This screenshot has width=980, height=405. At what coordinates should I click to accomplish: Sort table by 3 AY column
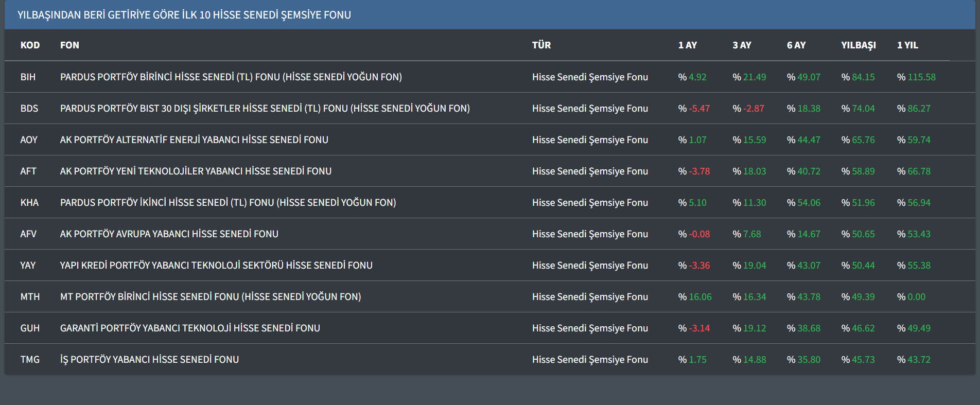[x=742, y=45]
